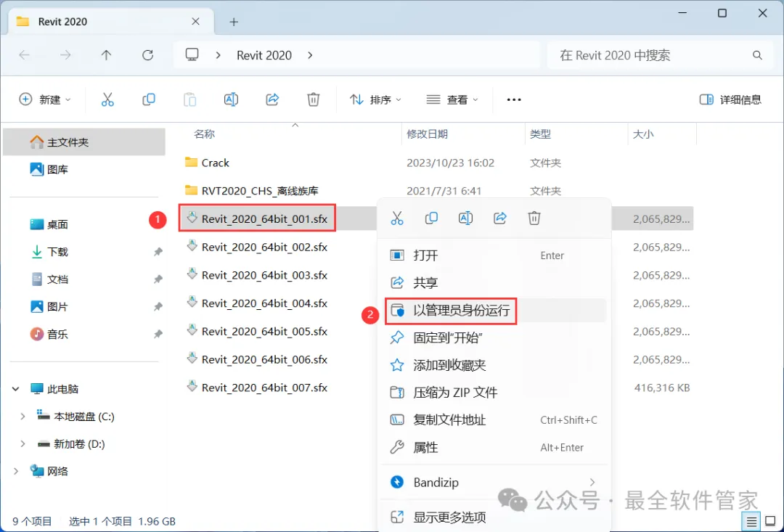Click the Copy icon in the context menu

tap(431, 218)
